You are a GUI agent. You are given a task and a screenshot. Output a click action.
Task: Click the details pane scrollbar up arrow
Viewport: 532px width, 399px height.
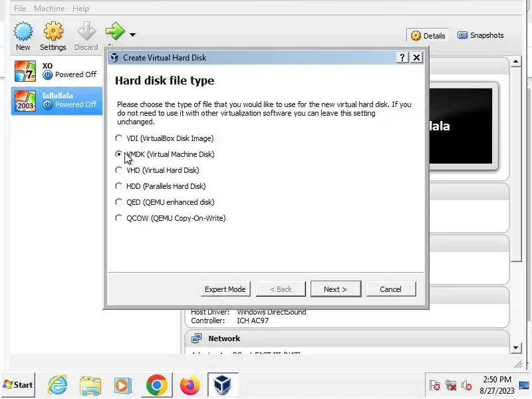[x=516, y=62]
